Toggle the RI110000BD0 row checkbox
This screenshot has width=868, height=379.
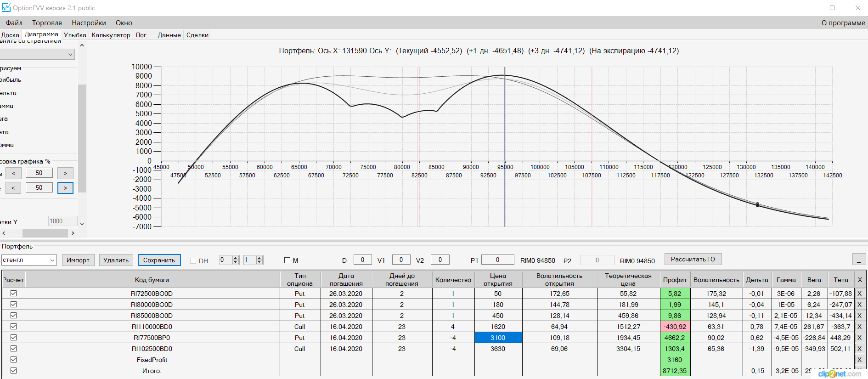[x=13, y=327]
